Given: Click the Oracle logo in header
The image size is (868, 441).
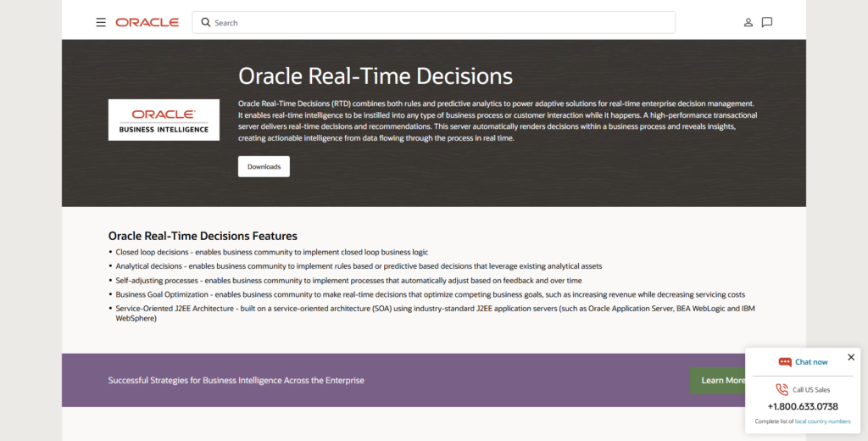Looking at the screenshot, I should pyautogui.click(x=147, y=23).
